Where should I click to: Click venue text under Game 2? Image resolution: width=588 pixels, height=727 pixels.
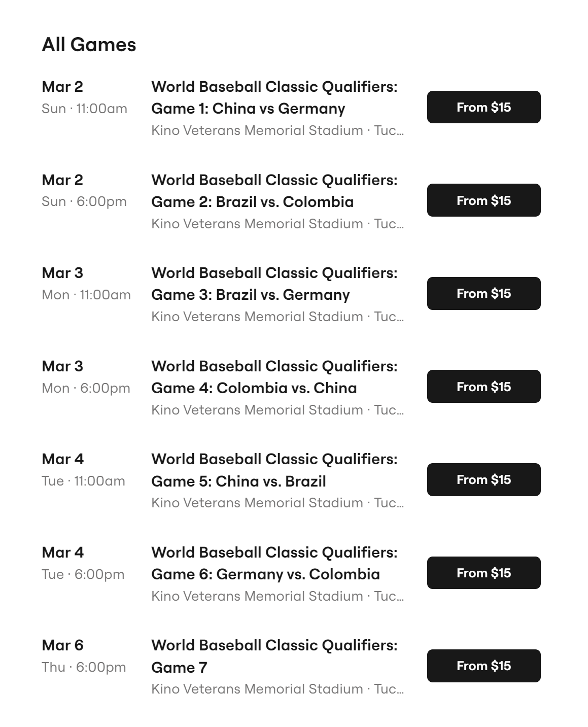[278, 224]
